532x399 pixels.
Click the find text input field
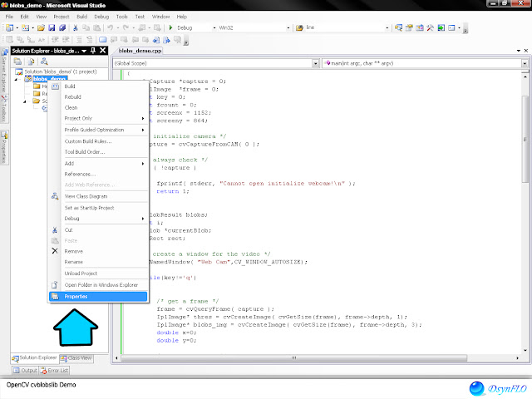(x=344, y=27)
